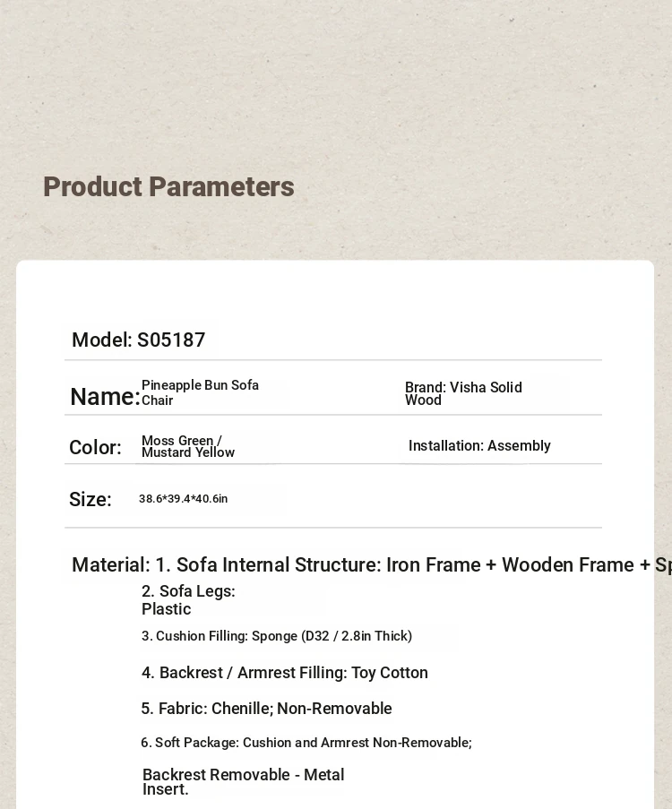Select Pineapple Bun Sofa Chair text
The image size is (672, 809).
[201, 392]
